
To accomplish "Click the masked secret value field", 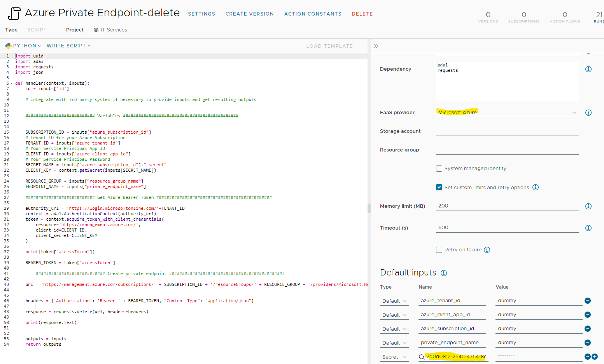I will point(539,356).
